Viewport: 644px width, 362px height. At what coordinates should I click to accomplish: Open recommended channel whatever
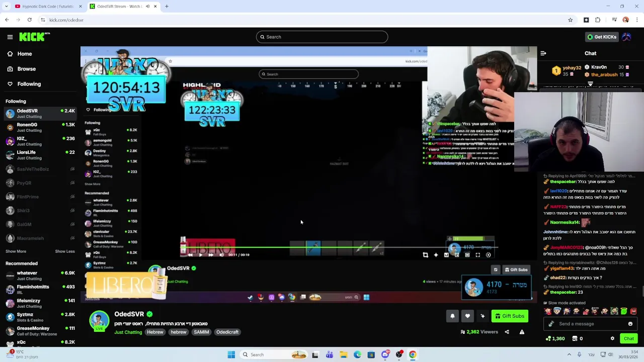coord(40,276)
